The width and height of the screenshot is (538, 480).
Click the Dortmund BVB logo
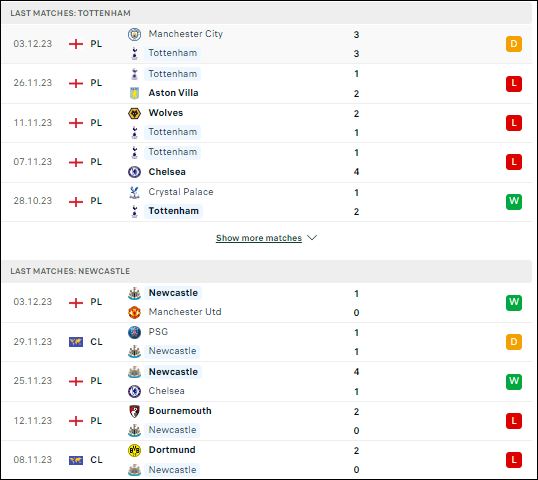click(134, 450)
